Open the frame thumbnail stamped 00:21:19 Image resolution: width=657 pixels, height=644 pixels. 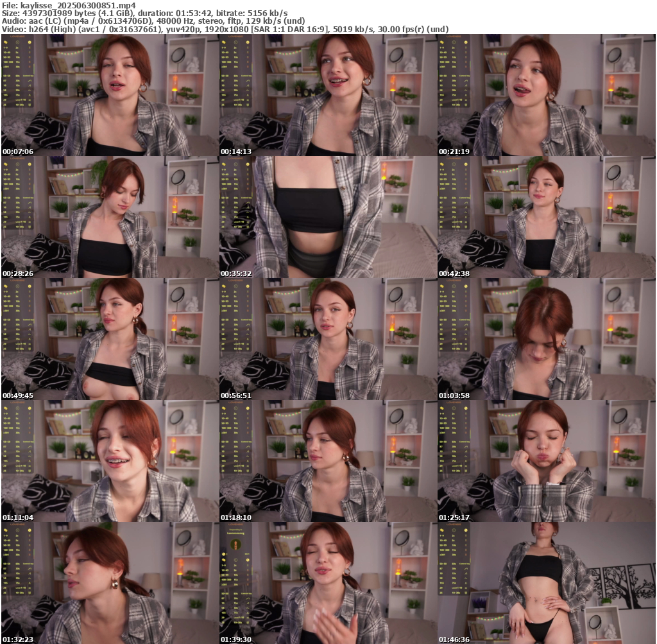547,95
